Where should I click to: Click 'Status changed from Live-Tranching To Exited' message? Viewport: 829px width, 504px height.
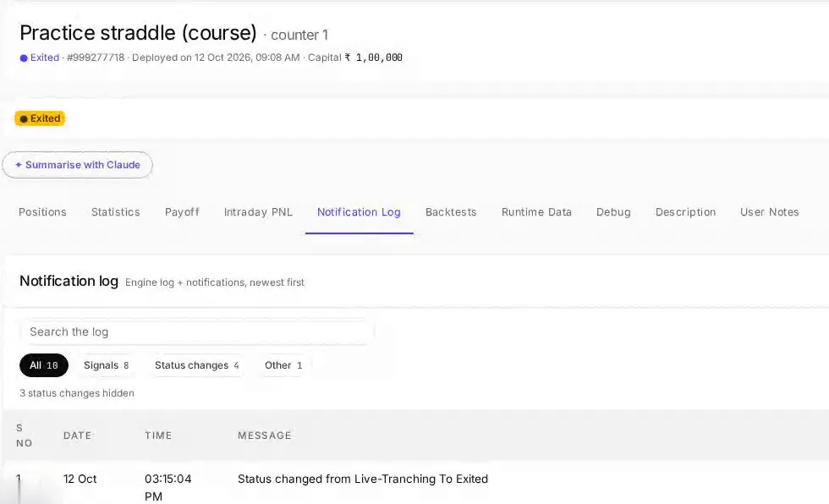coord(363,479)
